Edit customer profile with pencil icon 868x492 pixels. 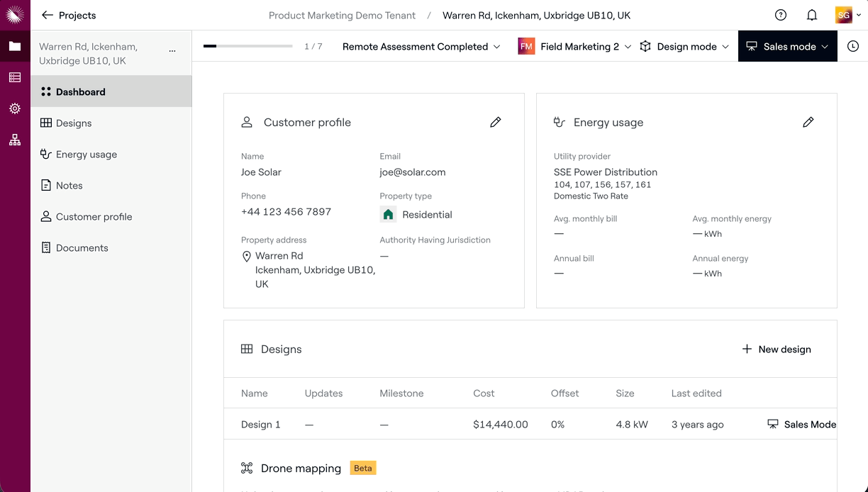(496, 123)
